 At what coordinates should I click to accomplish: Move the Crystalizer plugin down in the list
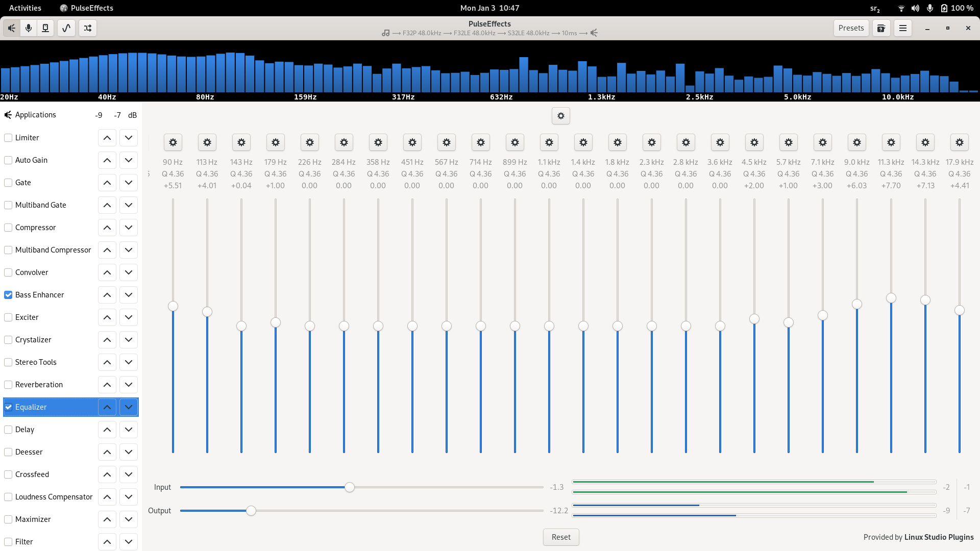tap(129, 340)
